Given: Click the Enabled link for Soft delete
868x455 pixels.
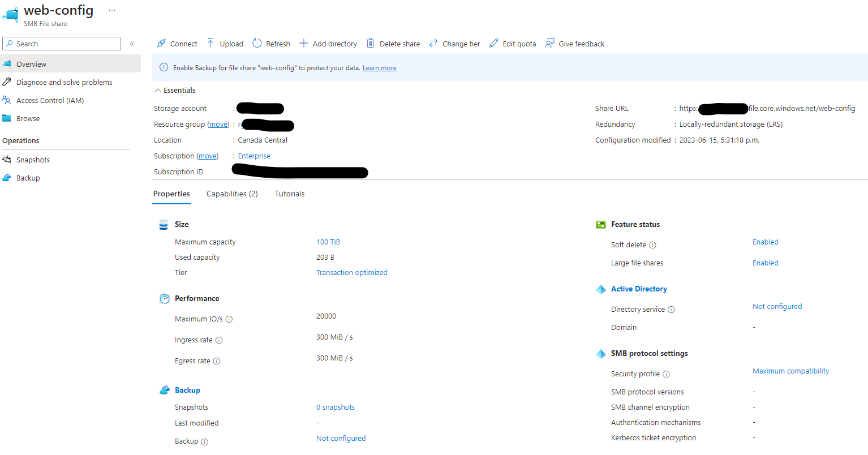Looking at the screenshot, I should click(x=766, y=242).
